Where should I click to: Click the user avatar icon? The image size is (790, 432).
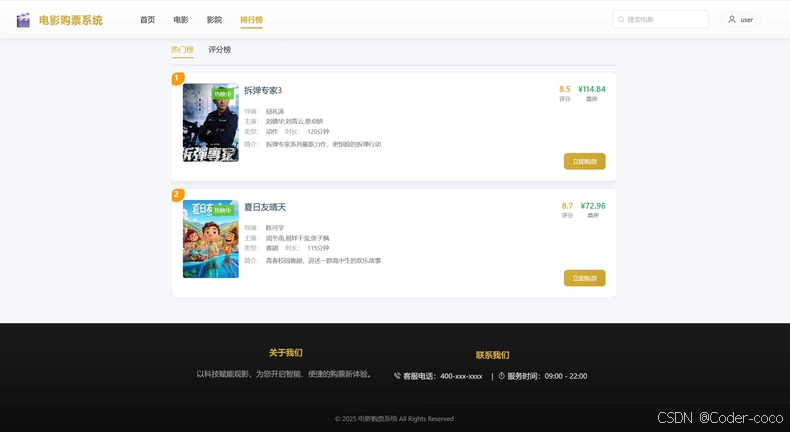click(732, 20)
